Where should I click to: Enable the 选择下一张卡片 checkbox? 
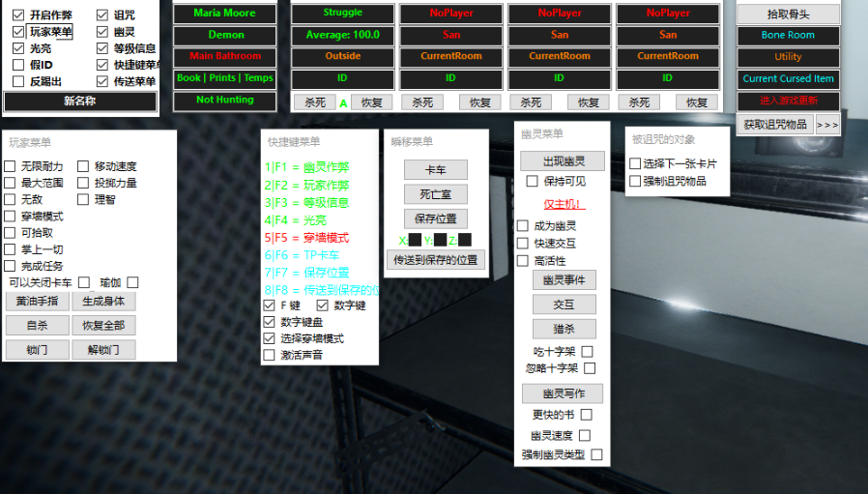(635, 164)
